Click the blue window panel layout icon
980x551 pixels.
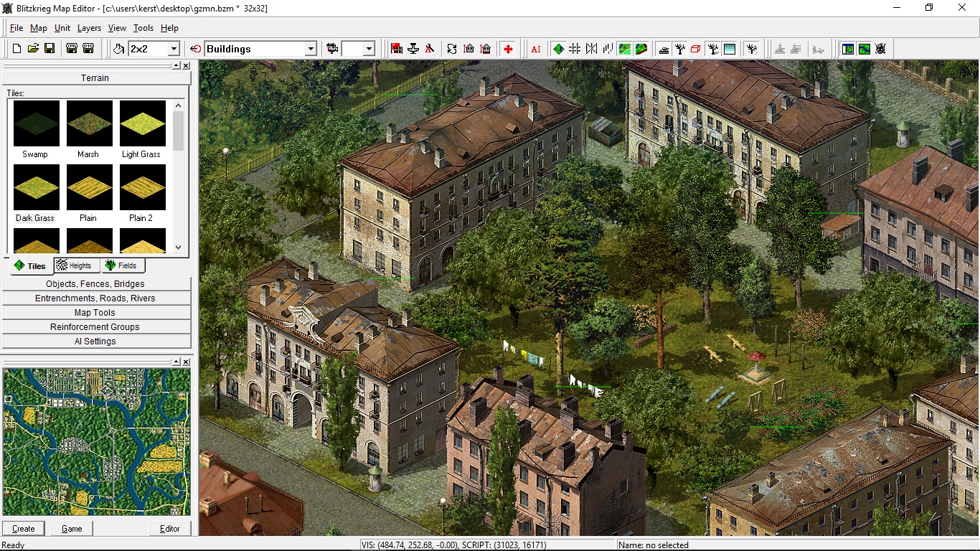(x=848, y=49)
